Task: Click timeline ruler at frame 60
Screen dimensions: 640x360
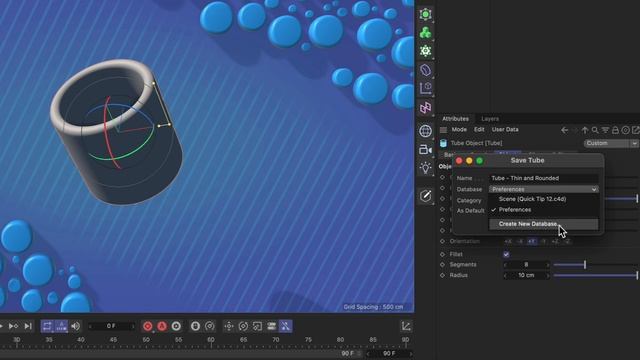Action: 211,340
